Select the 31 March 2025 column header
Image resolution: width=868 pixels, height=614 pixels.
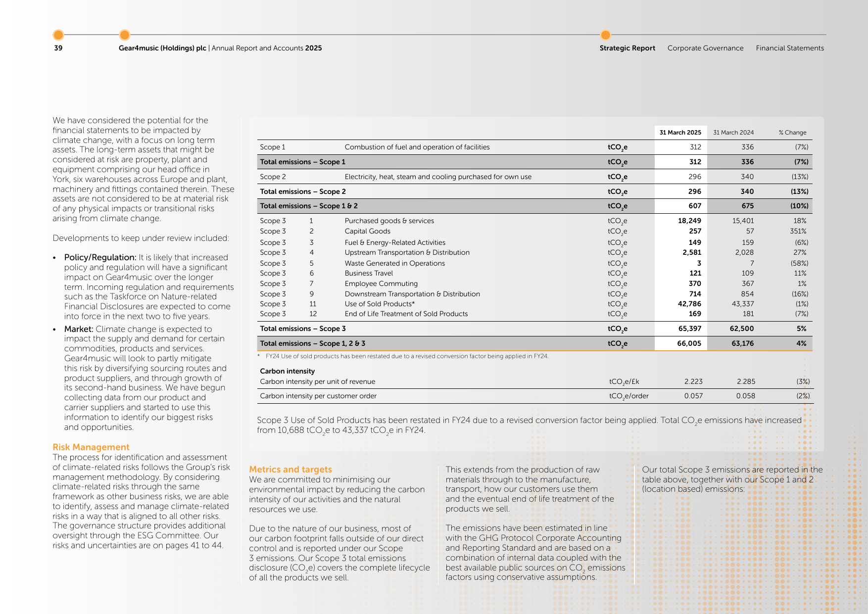tap(680, 133)
